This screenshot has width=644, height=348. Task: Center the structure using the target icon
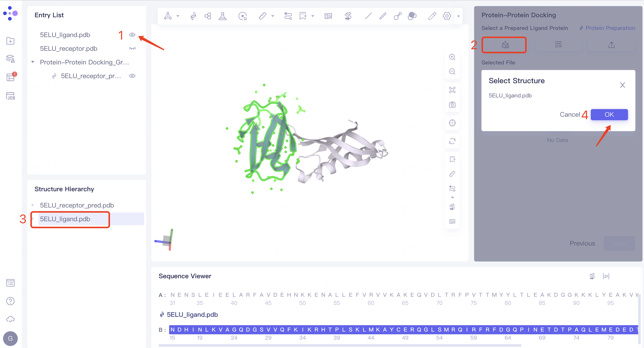(x=452, y=123)
